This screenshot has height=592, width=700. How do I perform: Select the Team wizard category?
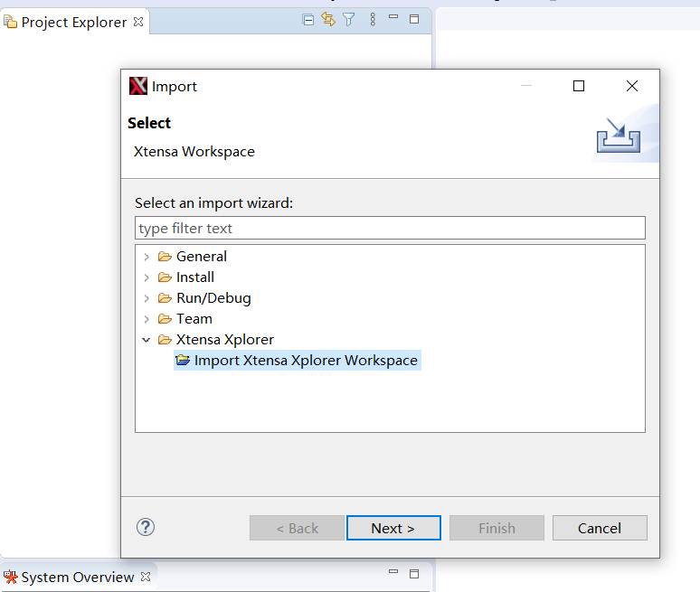[194, 319]
